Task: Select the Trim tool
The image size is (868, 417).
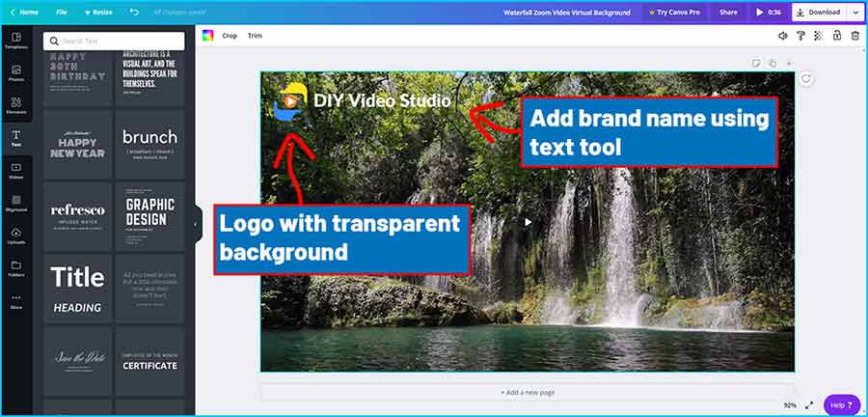Action: click(255, 36)
